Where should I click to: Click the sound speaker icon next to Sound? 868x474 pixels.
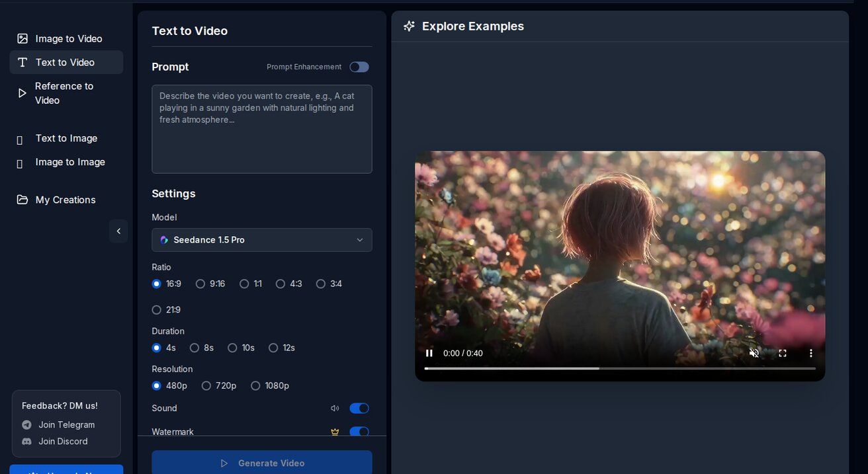(x=334, y=408)
